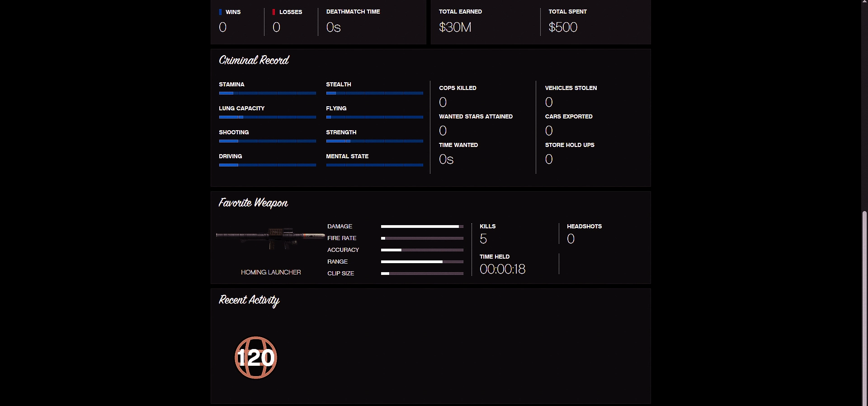Image resolution: width=868 pixels, height=406 pixels.
Task: Click the Total Earned $30M value
Action: tap(455, 28)
